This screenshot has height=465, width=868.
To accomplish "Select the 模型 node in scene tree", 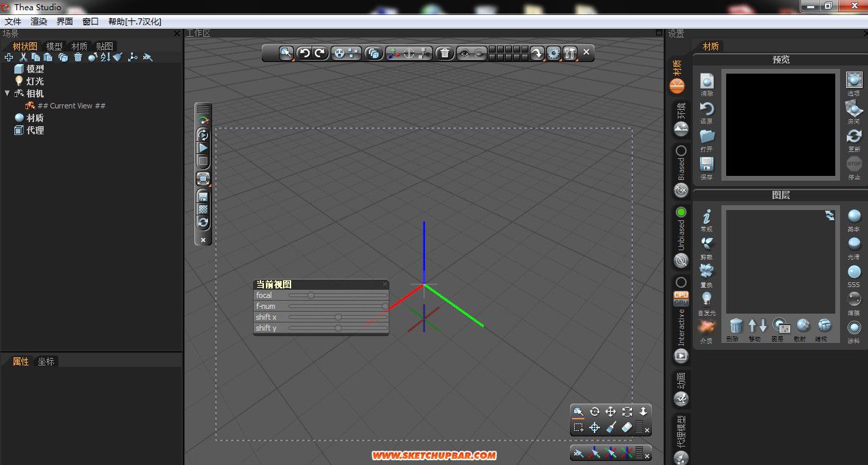I will 35,69.
